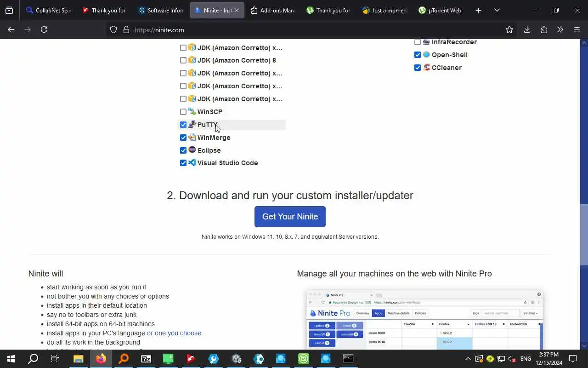This screenshot has height=368, width=588.
Task: Clear the Open-Shell checkbox
Action: click(x=418, y=55)
